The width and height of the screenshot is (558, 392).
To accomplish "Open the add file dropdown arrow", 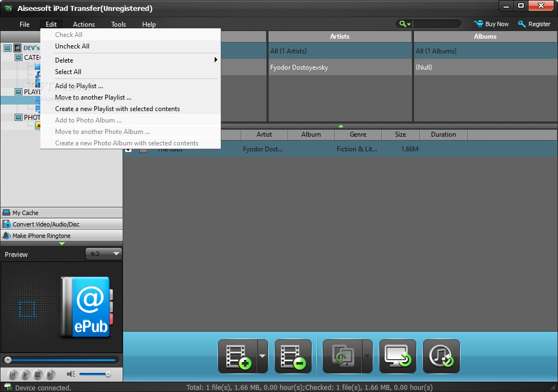I will 263,357.
